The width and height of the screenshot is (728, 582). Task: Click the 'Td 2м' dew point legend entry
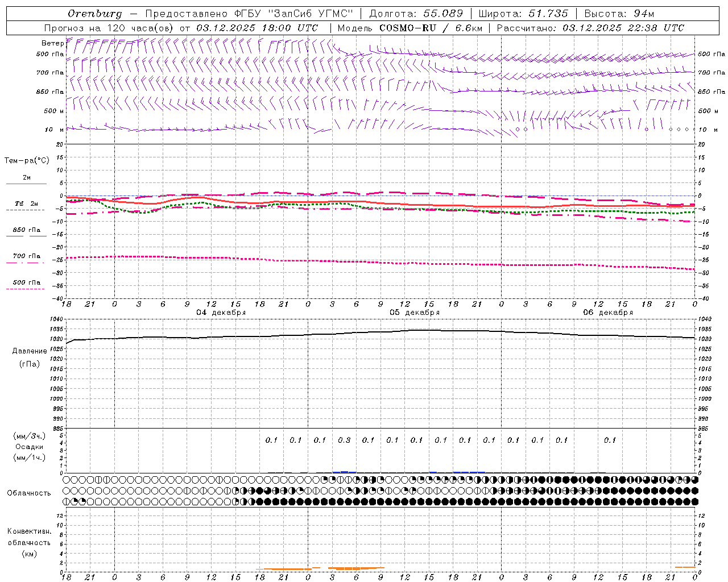click(26, 203)
